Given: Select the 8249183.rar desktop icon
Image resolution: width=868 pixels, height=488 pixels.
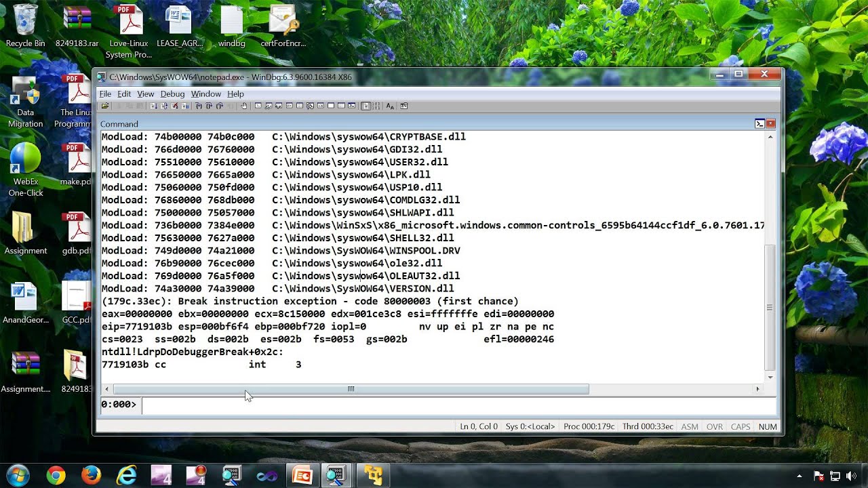Looking at the screenshot, I should pyautogui.click(x=77, y=26).
